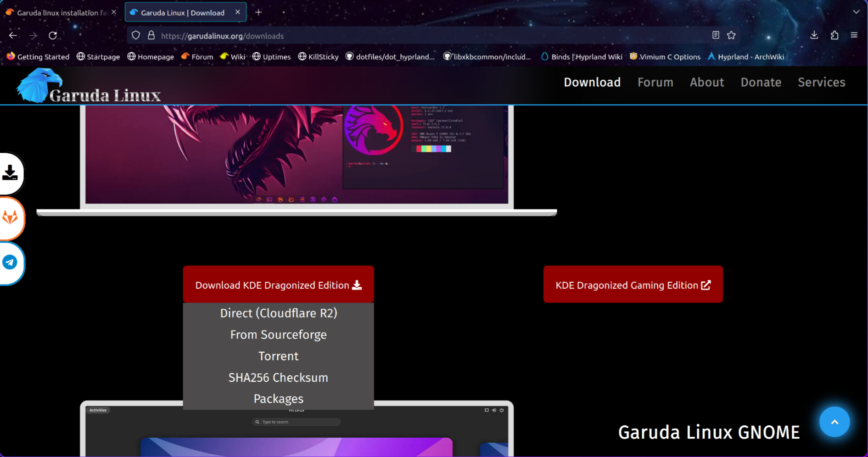
Task: Click the Garuda Linux eagle logo
Action: tap(89, 86)
